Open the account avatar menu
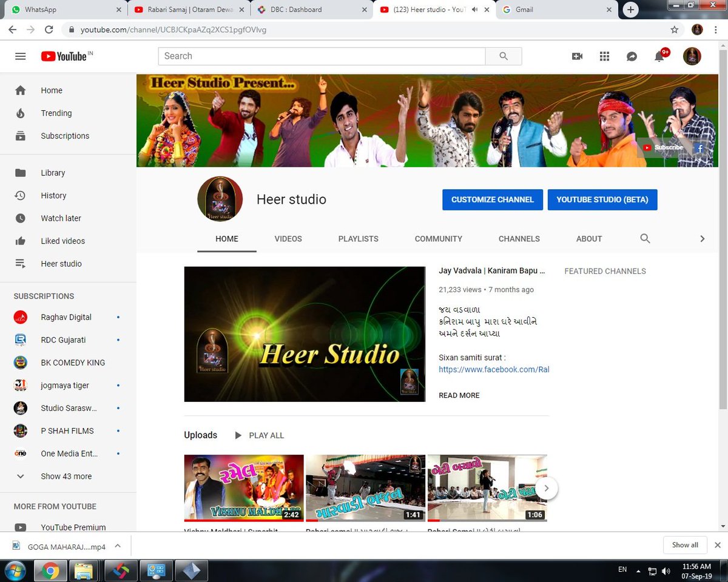The image size is (728, 582). (692, 56)
